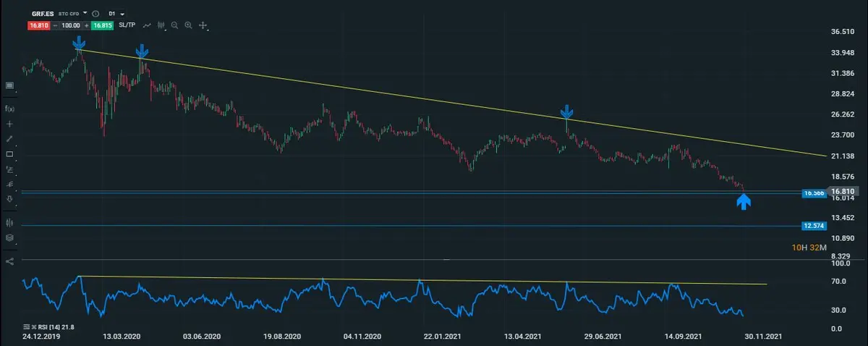Open RSI indicator settings icon
The height and width of the screenshot is (346, 868).
click(x=26, y=327)
